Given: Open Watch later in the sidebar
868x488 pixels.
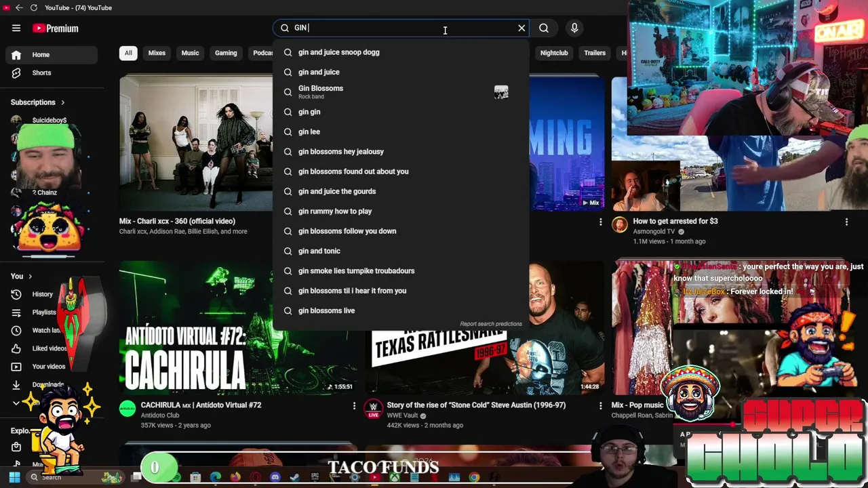Looking at the screenshot, I should [52, 330].
